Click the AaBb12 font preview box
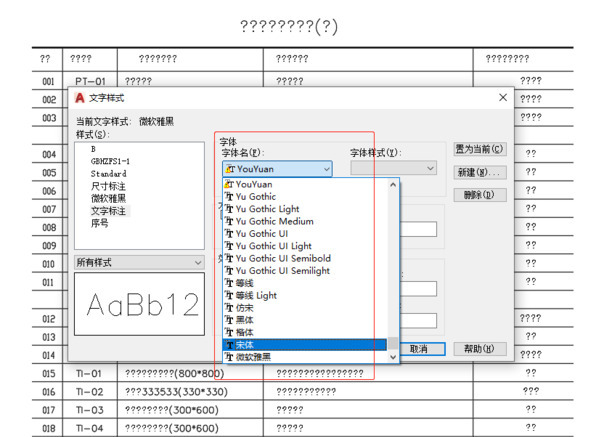 (139, 304)
